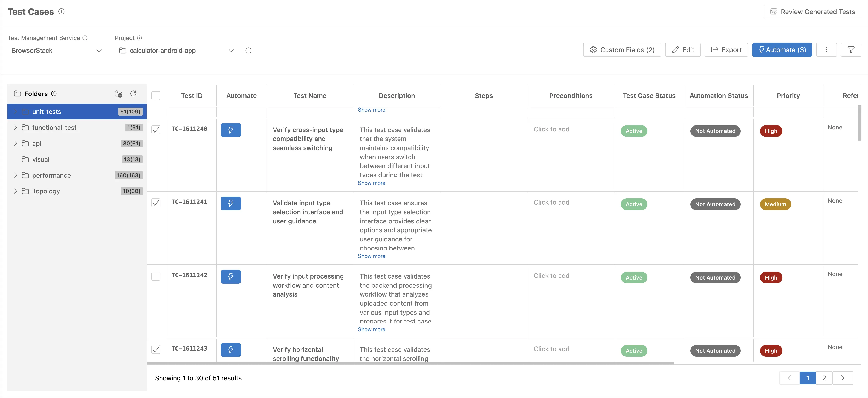Toggle the select-all checkbox in table header
868x398 pixels.
pos(156,96)
